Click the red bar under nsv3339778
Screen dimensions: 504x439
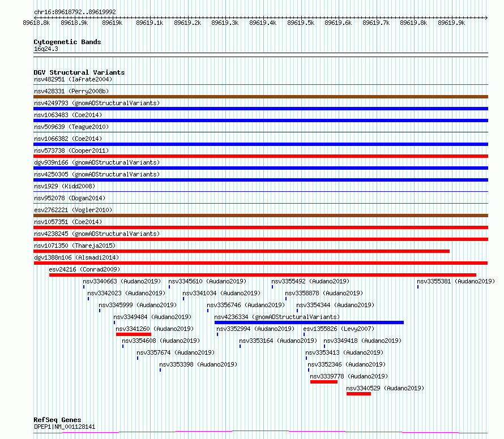324,382
